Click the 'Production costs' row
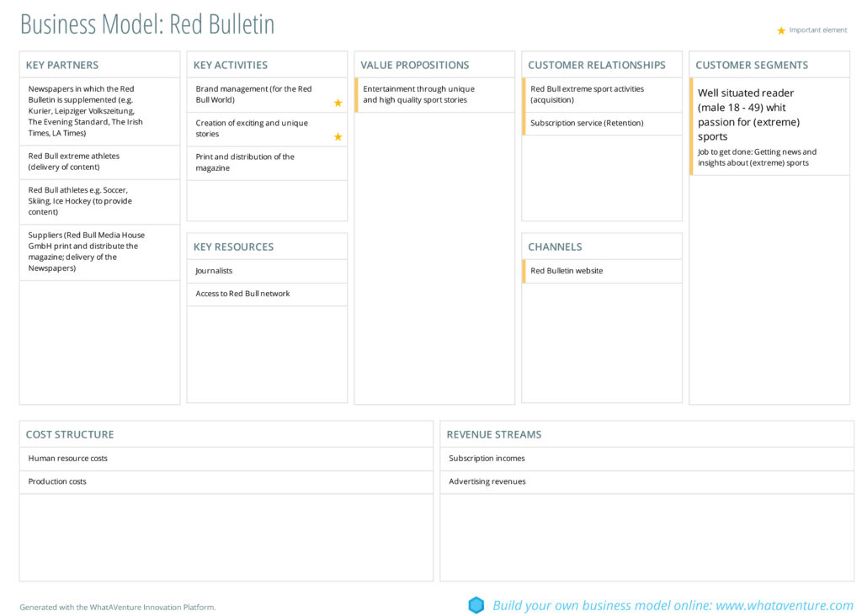Viewport: 862px width, 616px height. 226,482
